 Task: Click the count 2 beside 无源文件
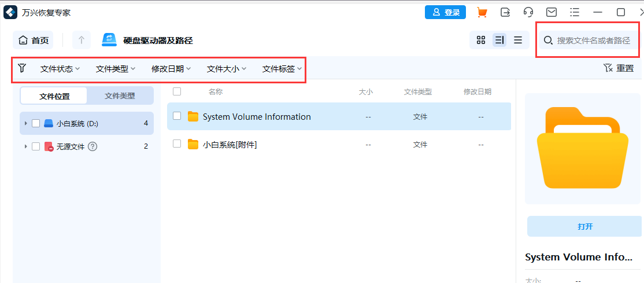click(146, 146)
